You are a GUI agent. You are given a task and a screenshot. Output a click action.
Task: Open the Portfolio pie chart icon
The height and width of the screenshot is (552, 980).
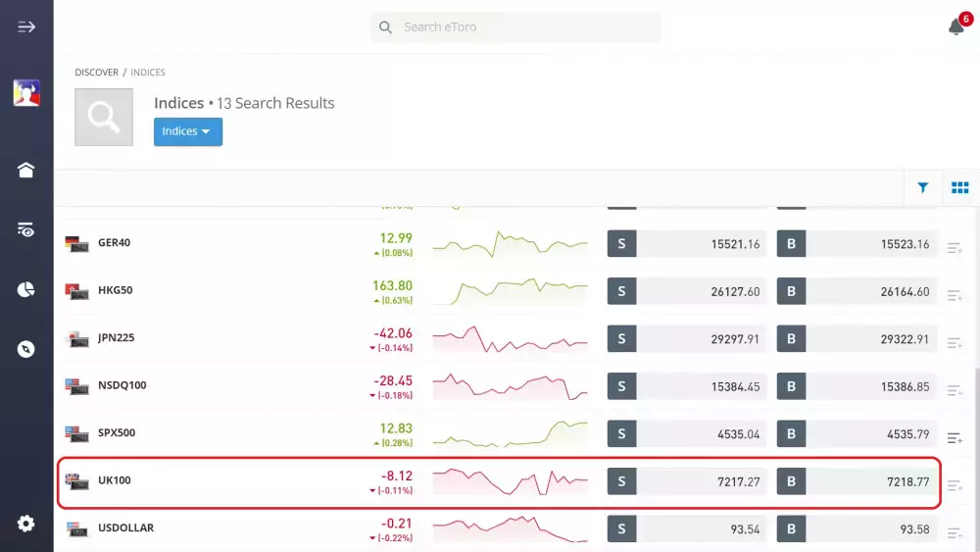point(25,289)
